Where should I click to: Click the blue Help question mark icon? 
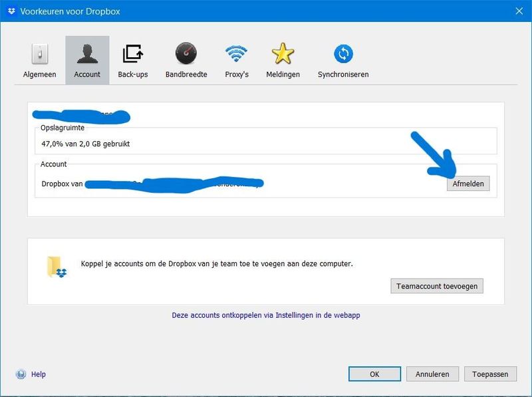pyautogui.click(x=21, y=374)
